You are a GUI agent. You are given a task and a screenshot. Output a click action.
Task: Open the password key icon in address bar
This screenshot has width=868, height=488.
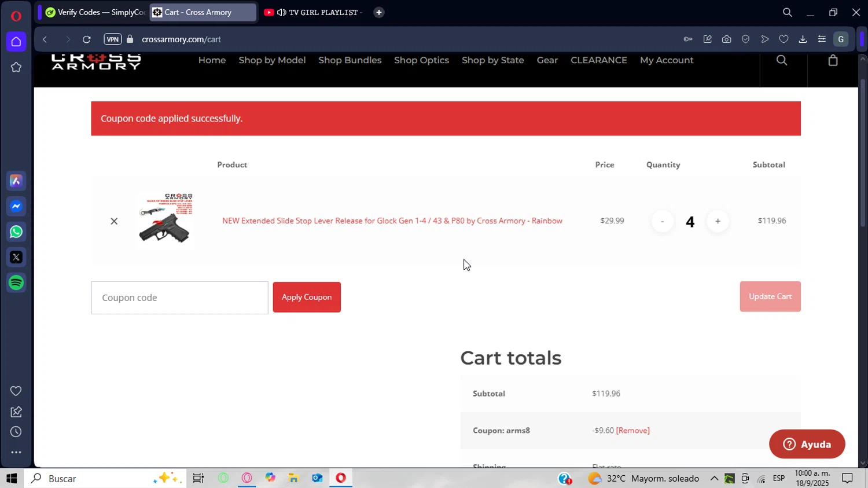pyautogui.click(x=688, y=39)
